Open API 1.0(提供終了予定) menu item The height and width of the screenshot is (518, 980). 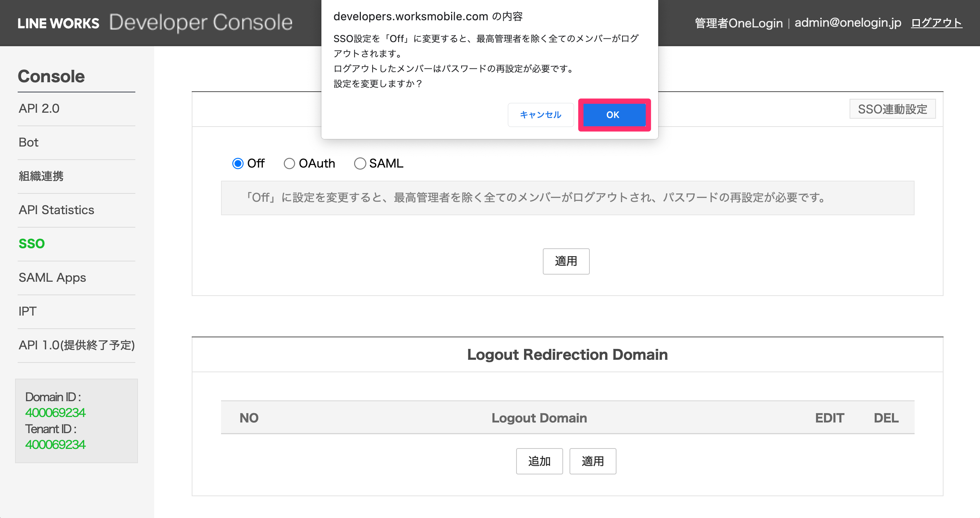click(x=76, y=346)
